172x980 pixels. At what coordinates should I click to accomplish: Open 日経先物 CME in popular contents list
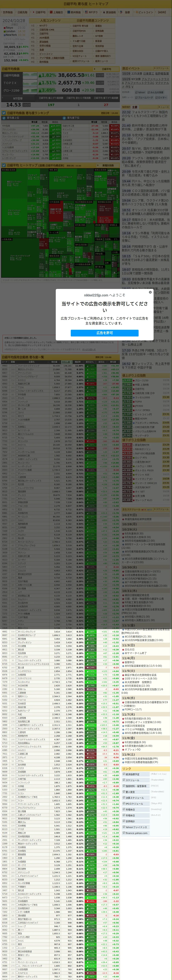pos(47,30)
